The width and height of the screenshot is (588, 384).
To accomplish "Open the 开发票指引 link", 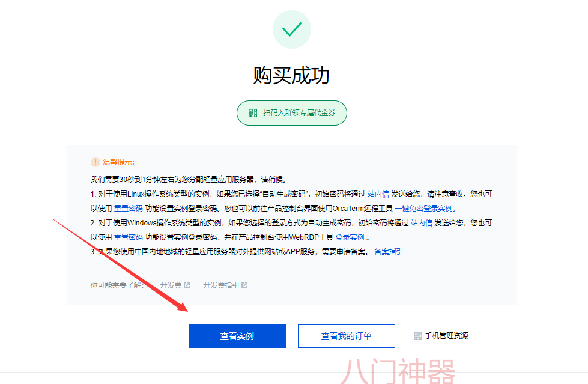I will [221, 285].
